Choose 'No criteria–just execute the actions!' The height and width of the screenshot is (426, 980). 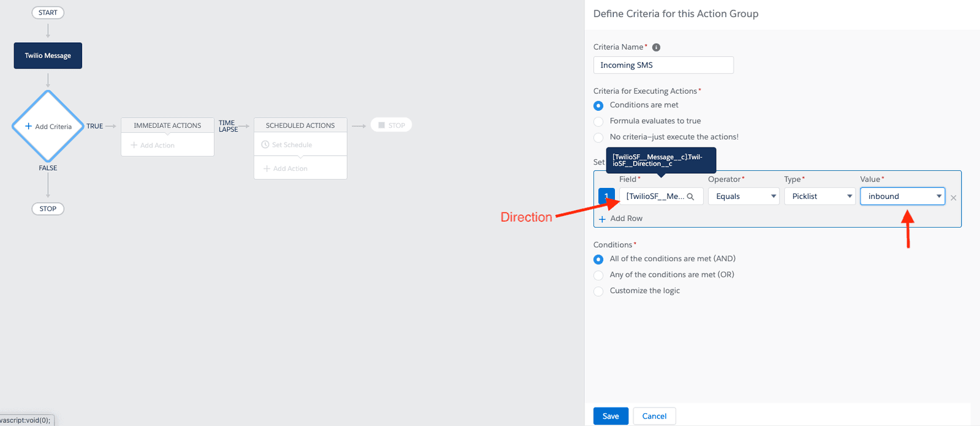point(598,138)
